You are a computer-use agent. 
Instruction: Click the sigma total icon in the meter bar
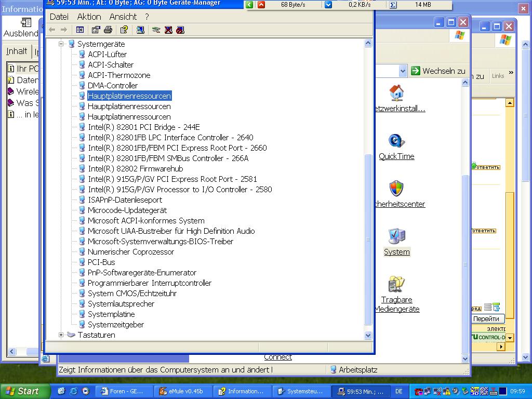coord(393,5)
